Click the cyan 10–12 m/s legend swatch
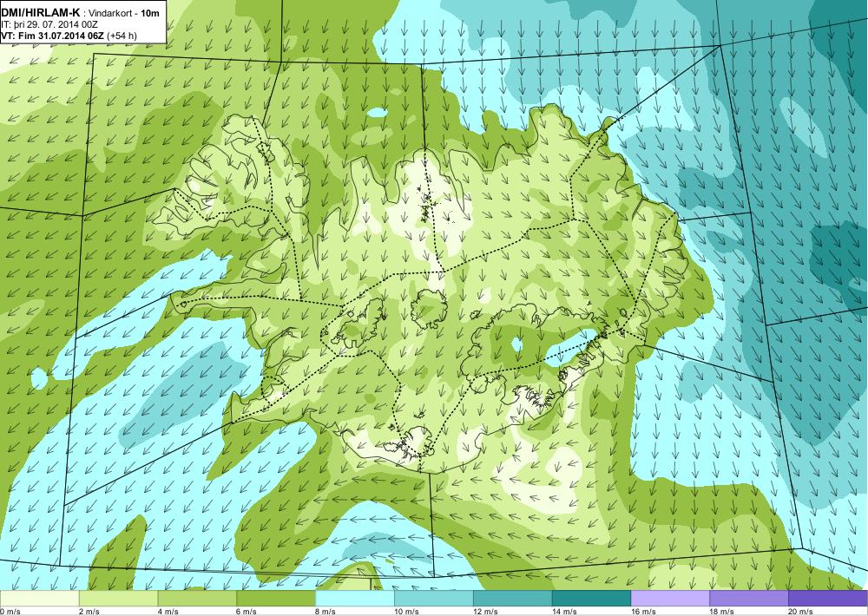868x616 pixels. [x=434, y=599]
